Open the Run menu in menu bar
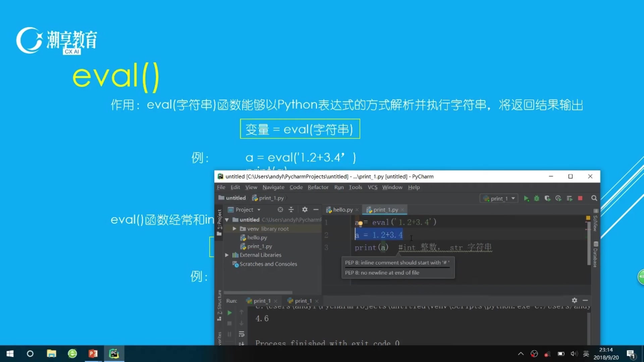The image size is (644, 362). point(339,187)
